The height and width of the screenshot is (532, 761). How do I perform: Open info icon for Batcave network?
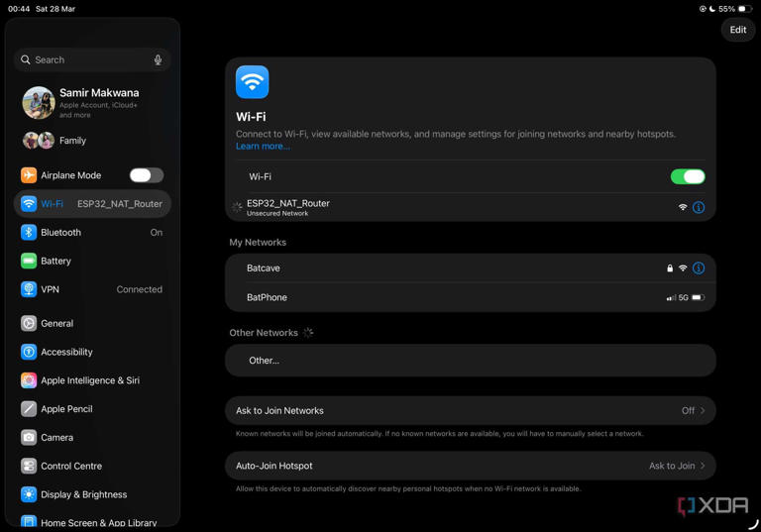click(699, 267)
